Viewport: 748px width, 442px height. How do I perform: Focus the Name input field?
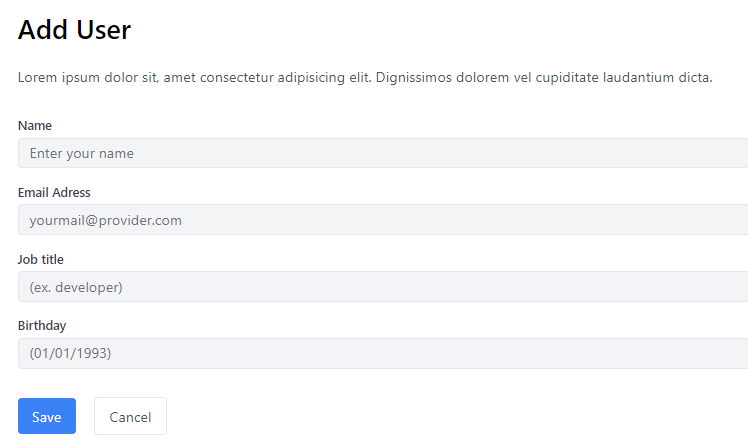click(383, 153)
